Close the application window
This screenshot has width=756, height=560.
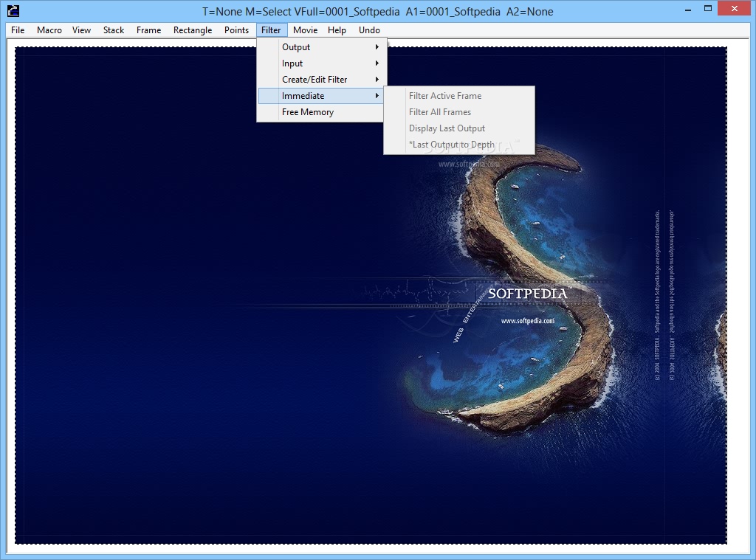(x=735, y=8)
